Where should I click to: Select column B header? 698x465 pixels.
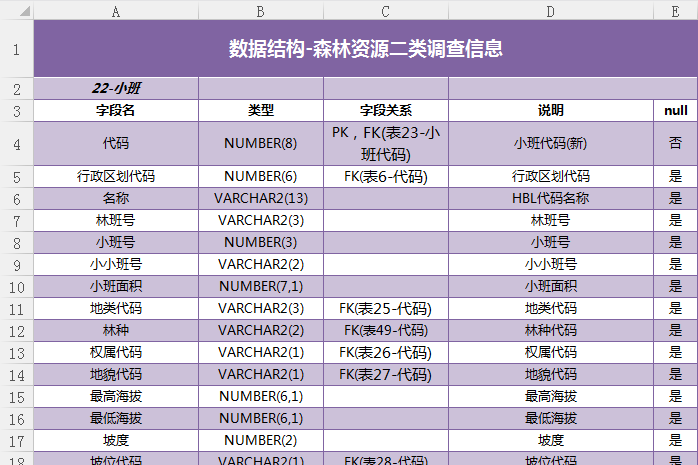coord(260,10)
